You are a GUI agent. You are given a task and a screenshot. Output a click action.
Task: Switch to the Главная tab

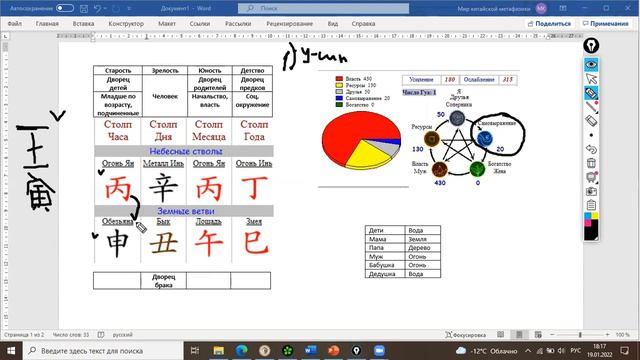coord(47,24)
